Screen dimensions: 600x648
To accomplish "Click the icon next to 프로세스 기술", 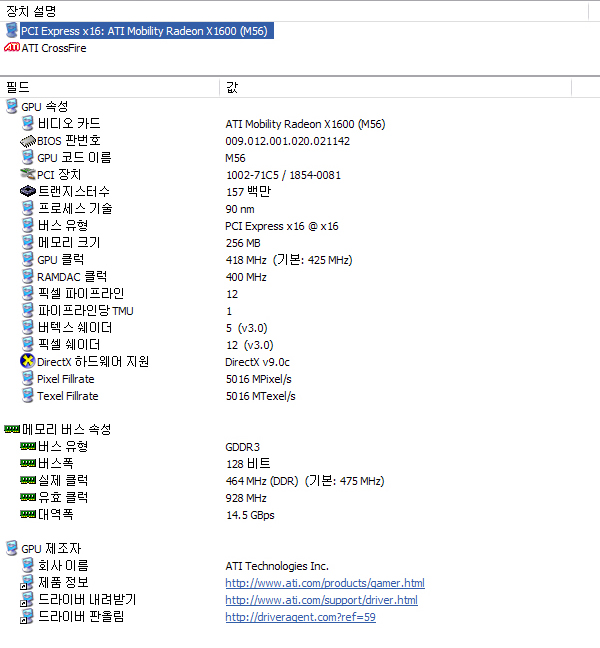I will point(28,208).
